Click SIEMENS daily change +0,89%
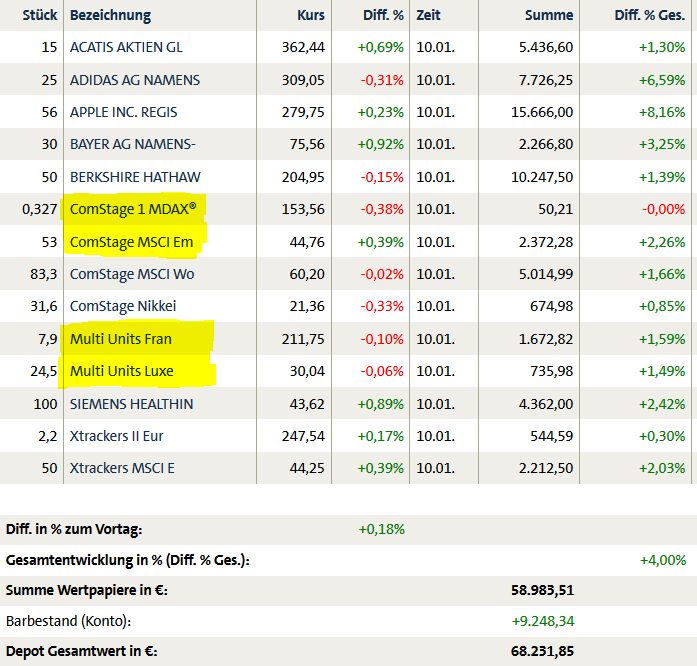 381,404
